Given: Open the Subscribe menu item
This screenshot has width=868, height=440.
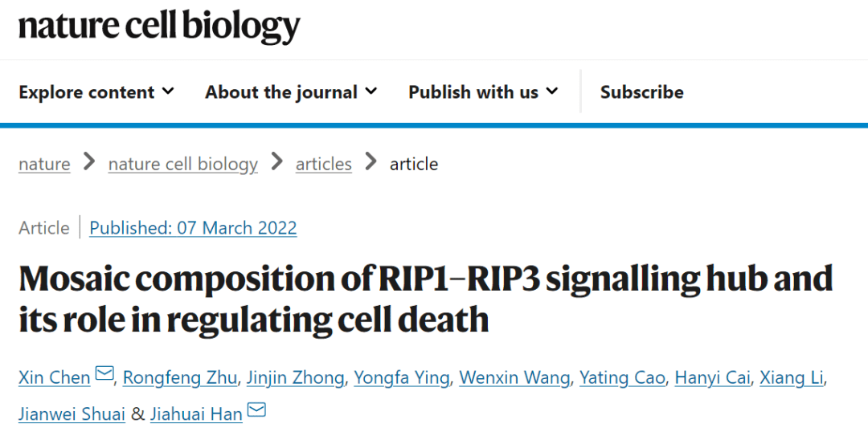Looking at the screenshot, I should [641, 92].
